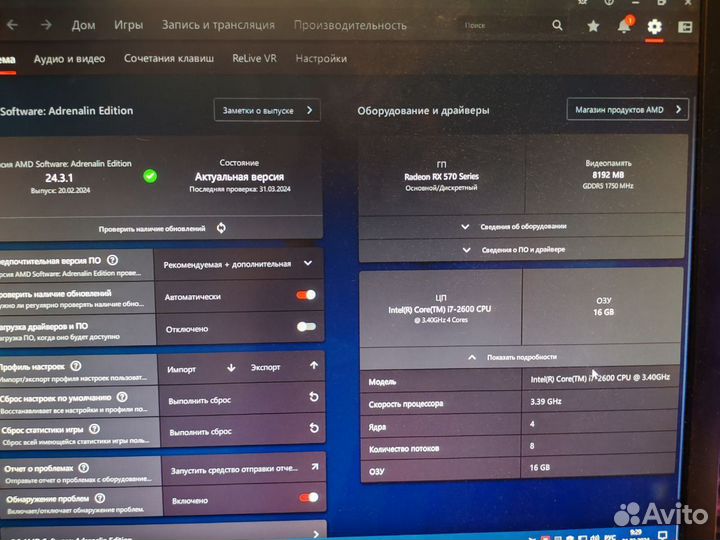Image resolution: width=720 pixels, height=540 pixels.
Task: Switch to Сочетания клавиш subtab
Action: tap(169, 58)
